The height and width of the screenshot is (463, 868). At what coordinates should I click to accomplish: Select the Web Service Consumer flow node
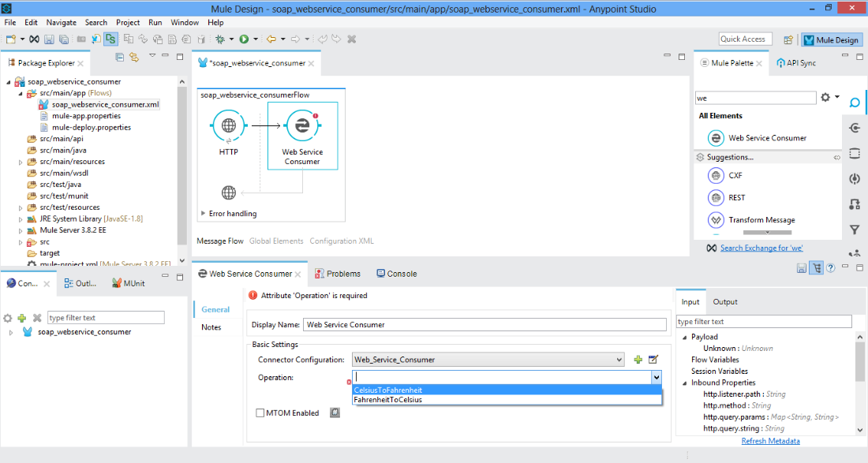pos(302,125)
